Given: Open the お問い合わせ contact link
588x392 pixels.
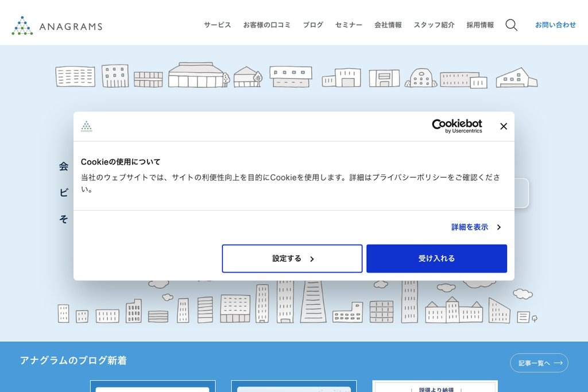Looking at the screenshot, I should click(555, 25).
